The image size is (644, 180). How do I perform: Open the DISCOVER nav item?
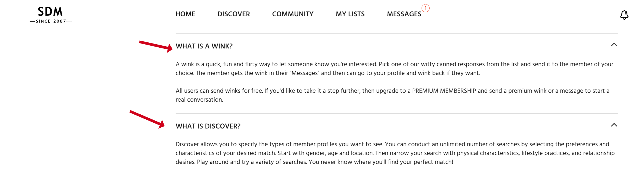tap(233, 14)
